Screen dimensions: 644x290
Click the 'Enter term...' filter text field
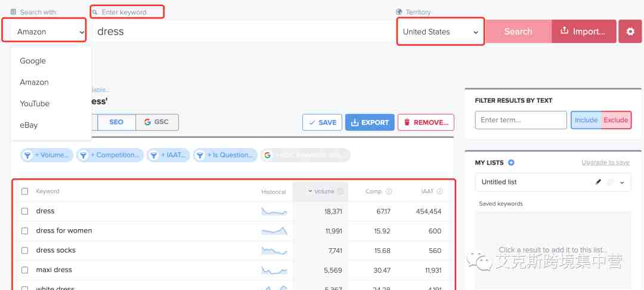point(521,120)
